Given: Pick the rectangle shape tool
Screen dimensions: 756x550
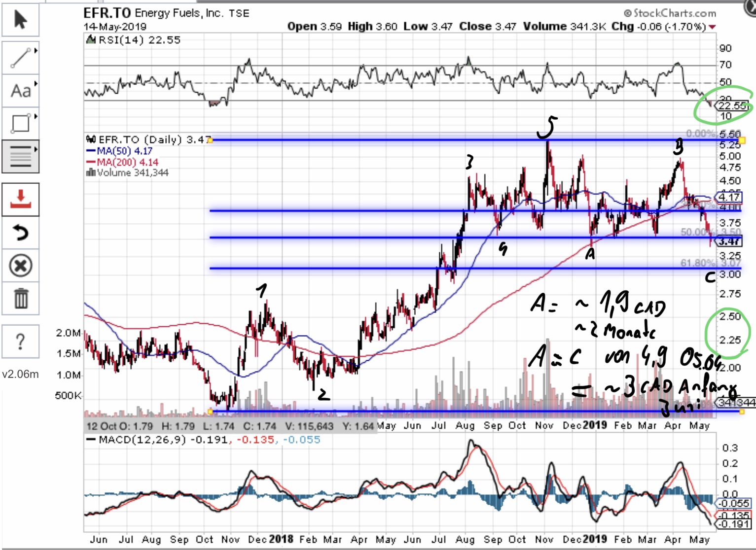Looking at the screenshot, I should 20,123.
